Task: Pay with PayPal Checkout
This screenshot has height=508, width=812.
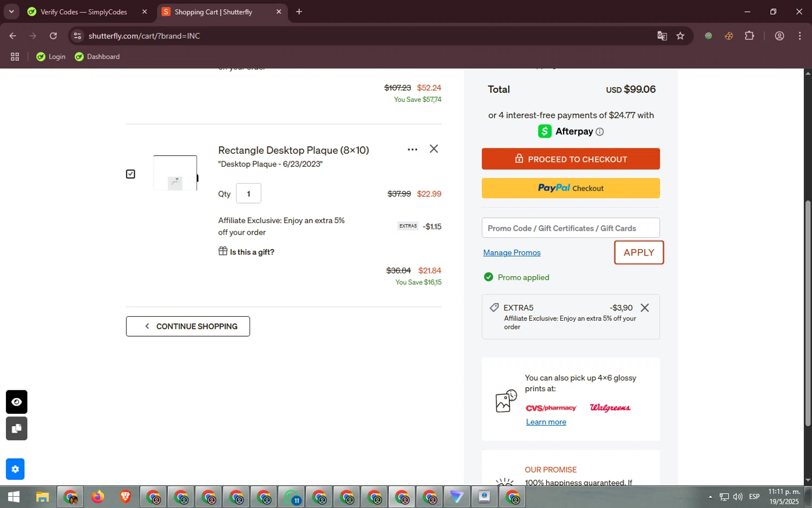Action: (x=571, y=188)
